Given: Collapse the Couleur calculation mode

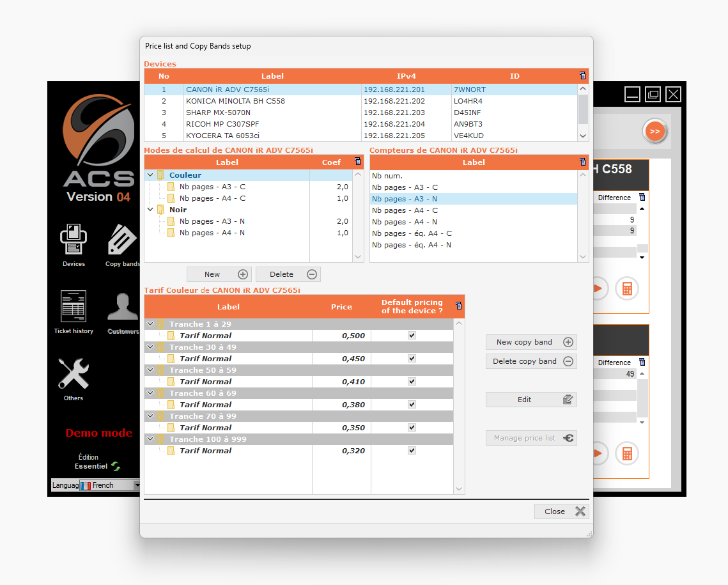Looking at the screenshot, I should tap(150, 175).
